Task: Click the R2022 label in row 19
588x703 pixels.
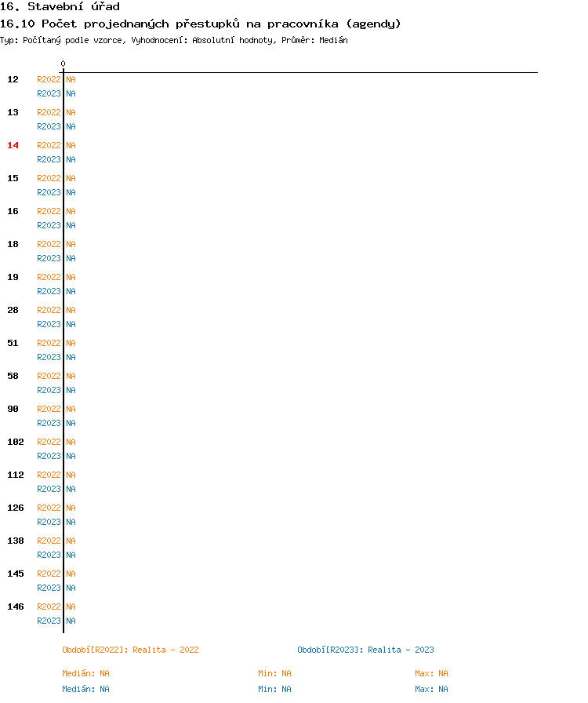Action: coord(49,277)
